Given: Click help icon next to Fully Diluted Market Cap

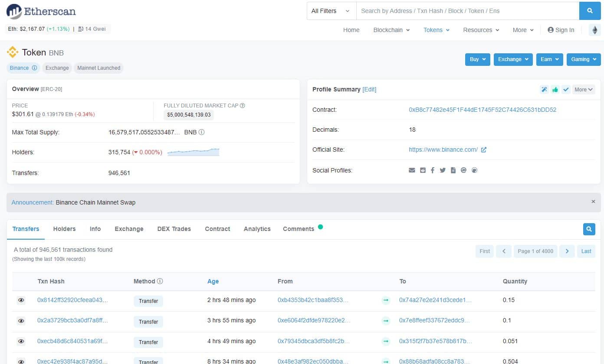Looking at the screenshot, I should point(243,105).
